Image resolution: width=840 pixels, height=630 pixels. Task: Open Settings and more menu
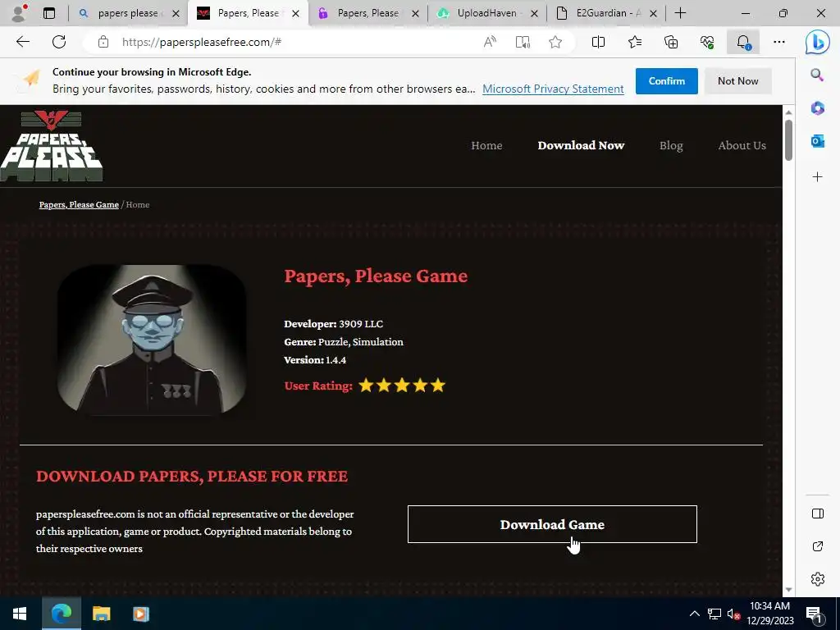779,42
